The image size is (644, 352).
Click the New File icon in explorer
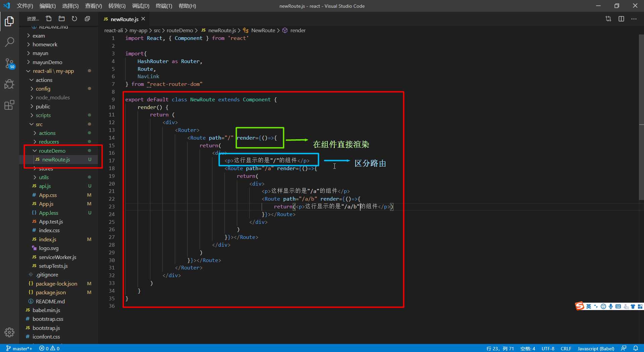click(x=49, y=19)
